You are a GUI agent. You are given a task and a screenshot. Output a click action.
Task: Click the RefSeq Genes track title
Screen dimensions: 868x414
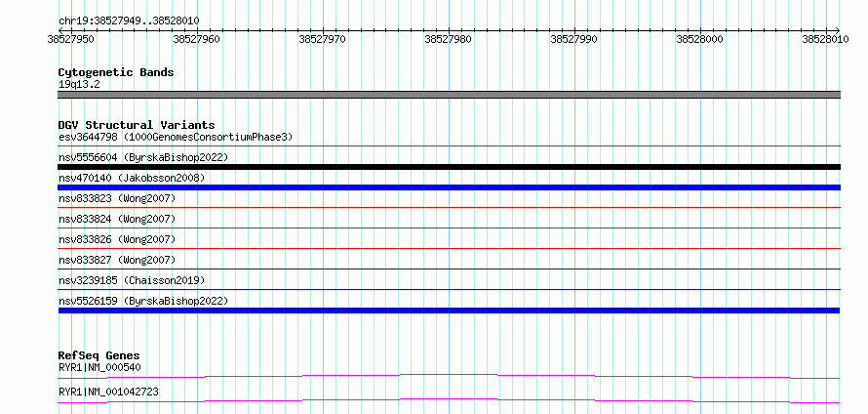pos(99,355)
